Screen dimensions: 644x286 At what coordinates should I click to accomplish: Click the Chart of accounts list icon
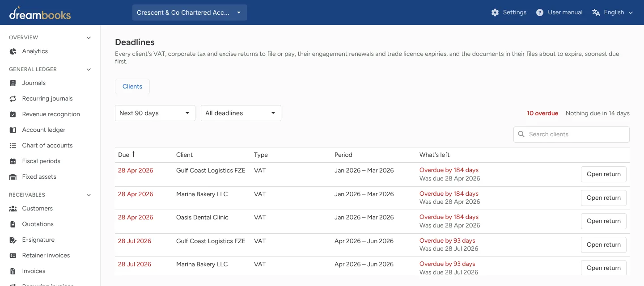[13, 146]
